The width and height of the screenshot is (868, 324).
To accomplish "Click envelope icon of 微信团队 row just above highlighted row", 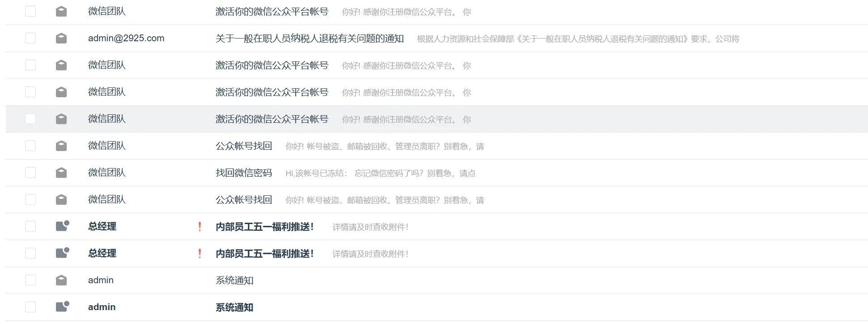I will pos(61,92).
